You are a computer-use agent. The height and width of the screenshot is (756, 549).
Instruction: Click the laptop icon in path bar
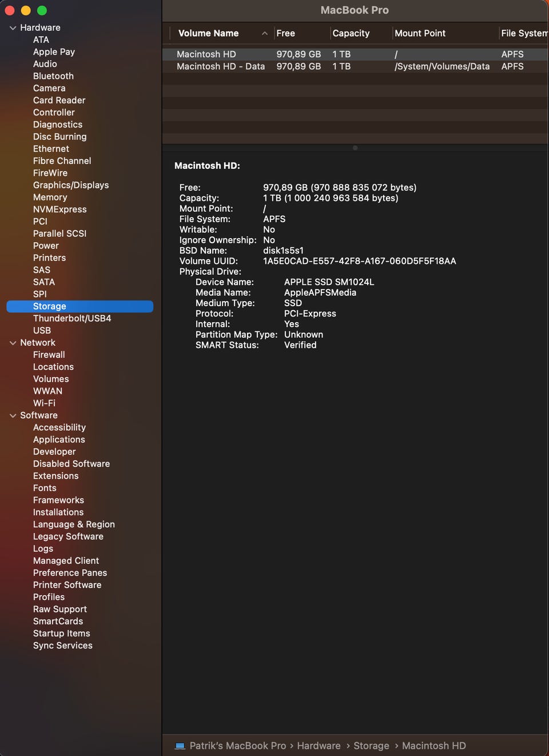180,746
